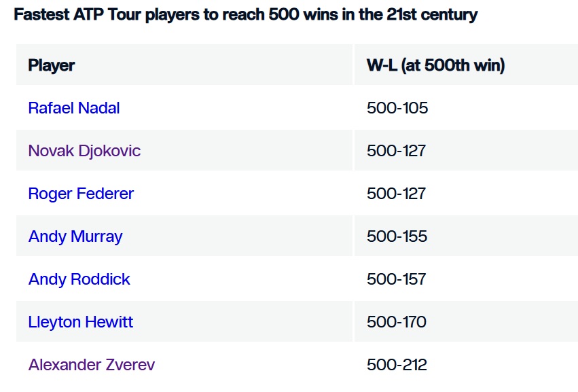Click the Novak Djokovic link
Screen dimensions: 578x392
(84, 151)
